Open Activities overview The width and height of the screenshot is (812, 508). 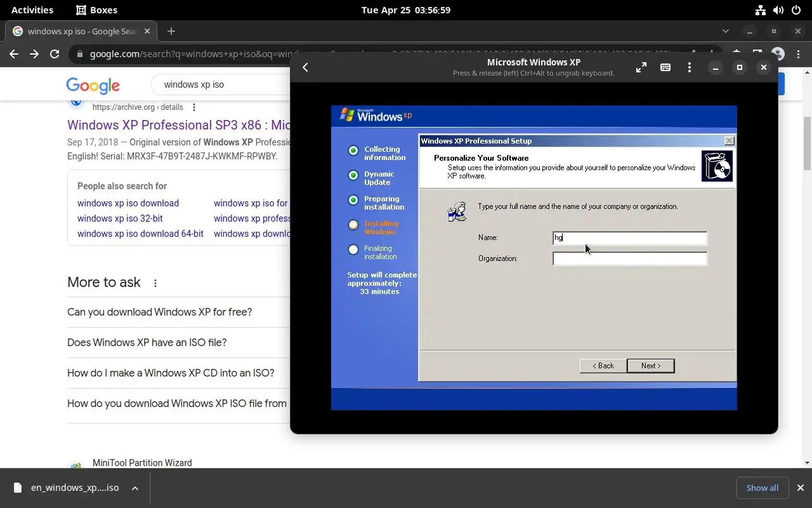(x=32, y=10)
